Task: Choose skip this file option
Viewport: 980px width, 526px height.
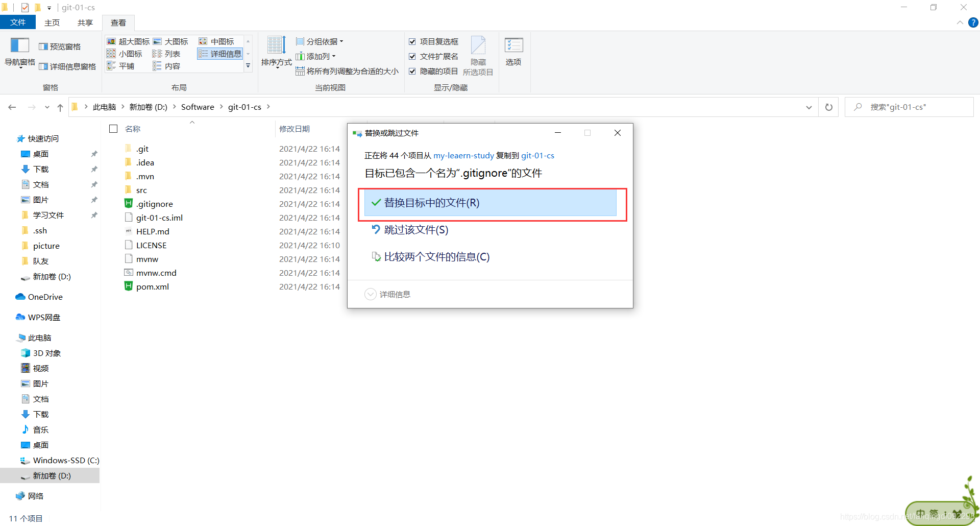Action: [x=410, y=230]
